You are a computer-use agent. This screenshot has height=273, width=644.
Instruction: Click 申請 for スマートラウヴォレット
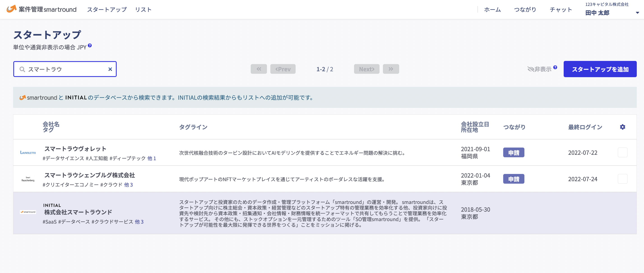(514, 153)
